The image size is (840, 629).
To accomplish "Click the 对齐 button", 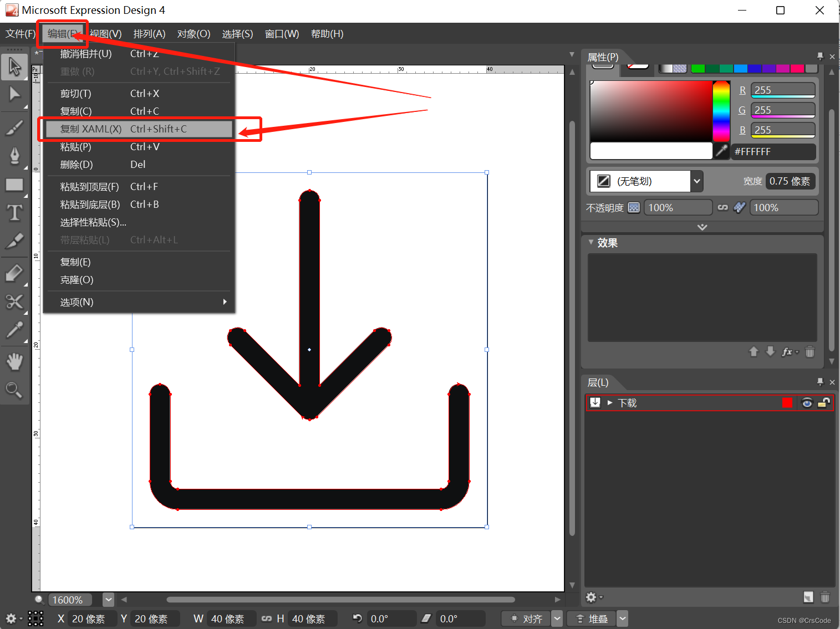I will 527,618.
